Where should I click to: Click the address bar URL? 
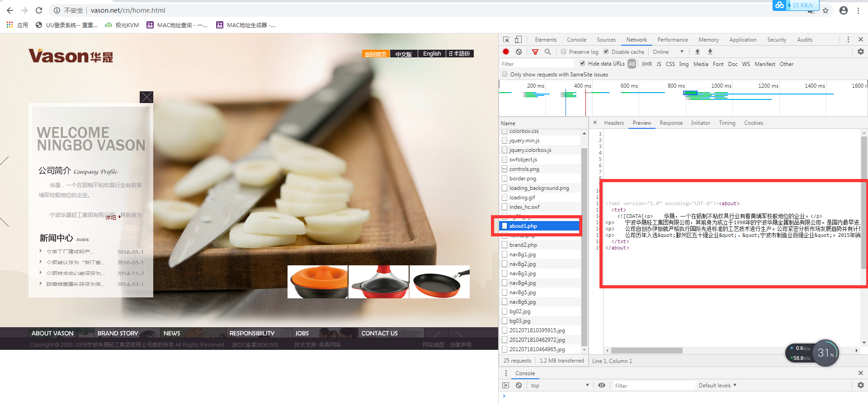[128, 10]
